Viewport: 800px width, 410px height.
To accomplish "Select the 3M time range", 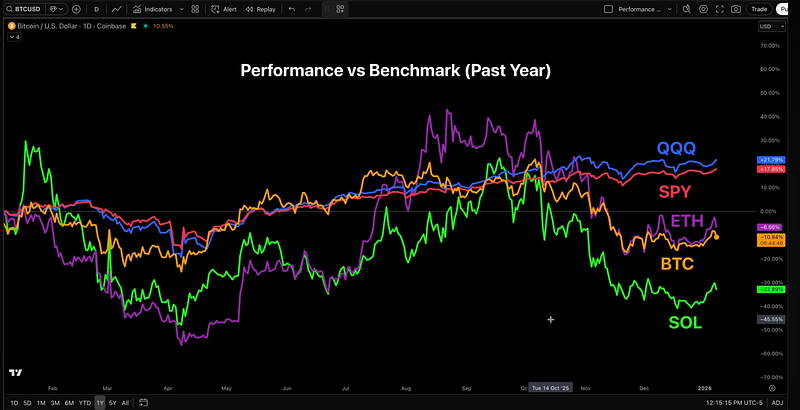I will (x=55, y=403).
